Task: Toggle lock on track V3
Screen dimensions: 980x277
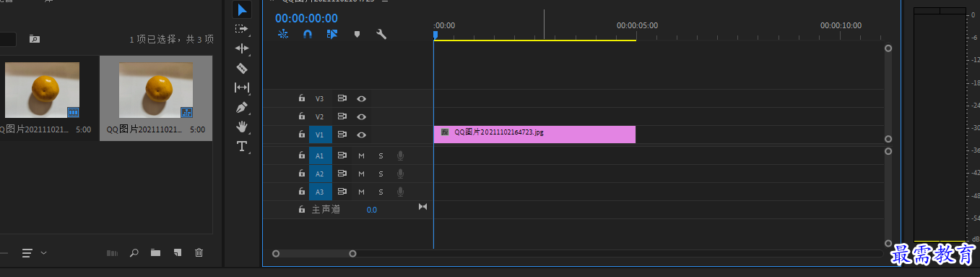Action: (302, 98)
